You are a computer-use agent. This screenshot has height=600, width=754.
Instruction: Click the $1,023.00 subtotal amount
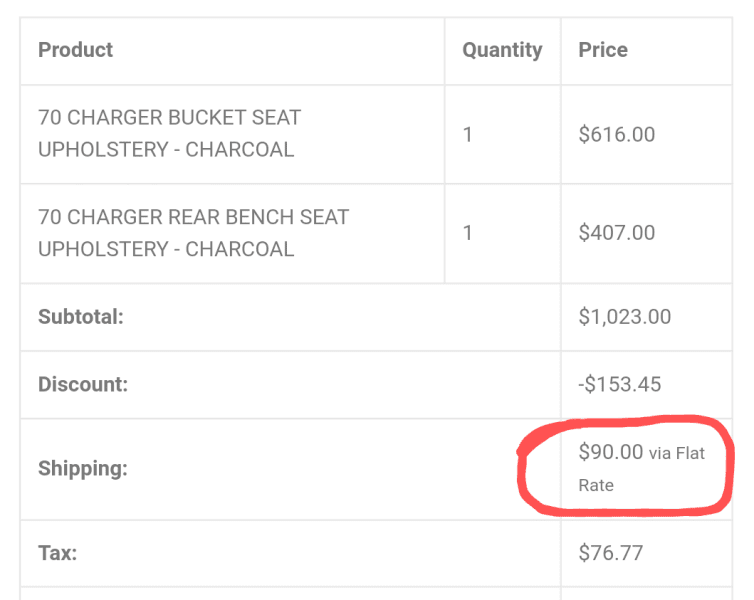(624, 317)
